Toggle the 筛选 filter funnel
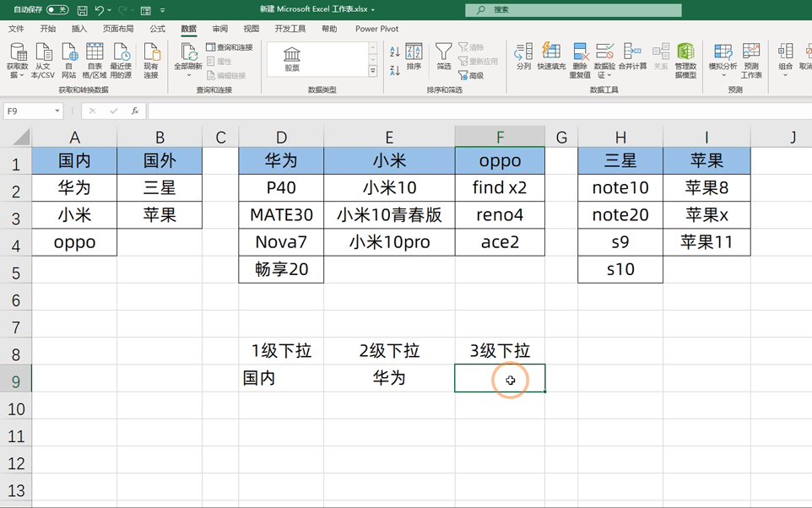This screenshot has height=508, width=812. (x=444, y=57)
